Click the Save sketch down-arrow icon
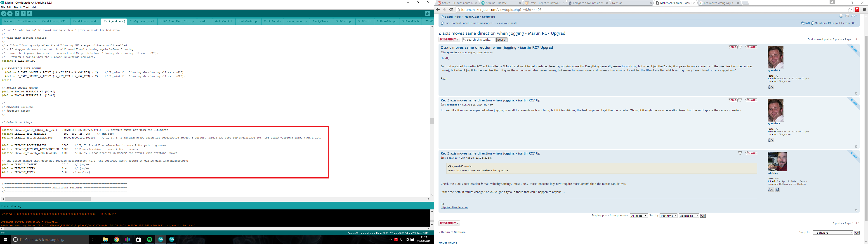 29,14
